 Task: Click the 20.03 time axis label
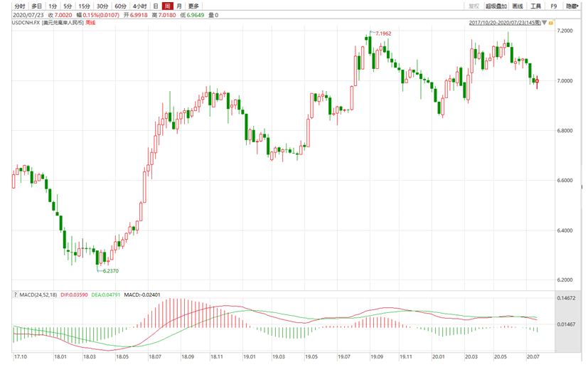pos(471,356)
